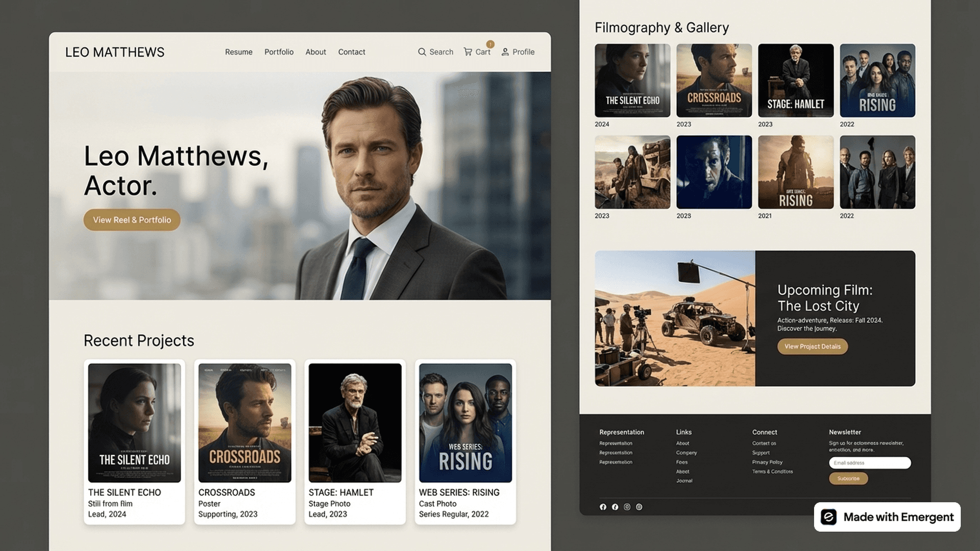Open the Contact page from the navigation
This screenshot has height=551, width=980.
click(x=351, y=52)
